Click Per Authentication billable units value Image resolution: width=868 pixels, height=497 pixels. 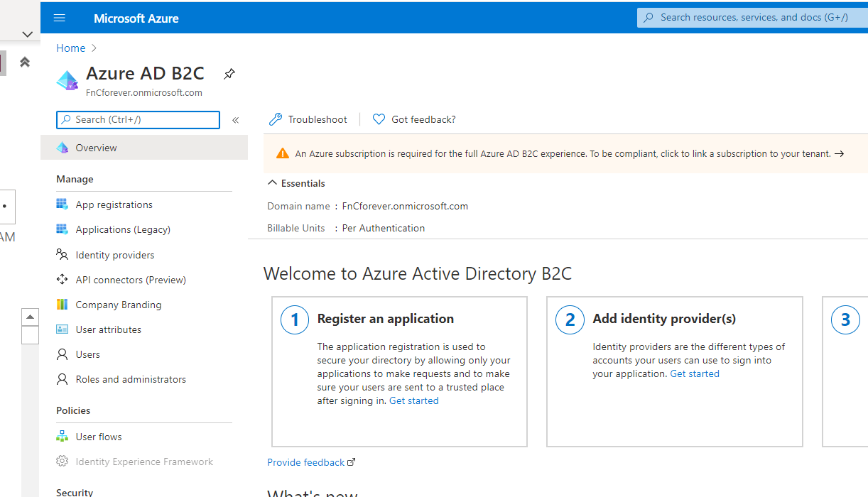[x=384, y=228]
